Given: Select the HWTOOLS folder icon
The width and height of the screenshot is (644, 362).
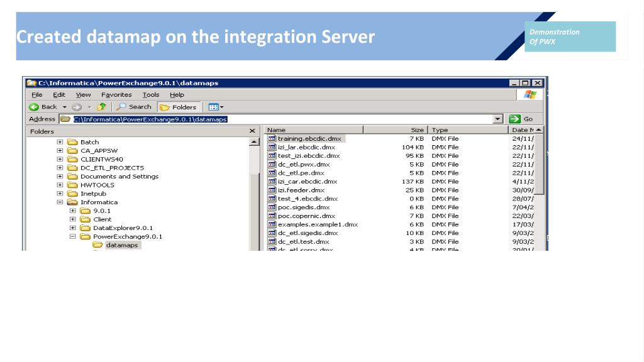Looking at the screenshot, I should pos(72,185).
